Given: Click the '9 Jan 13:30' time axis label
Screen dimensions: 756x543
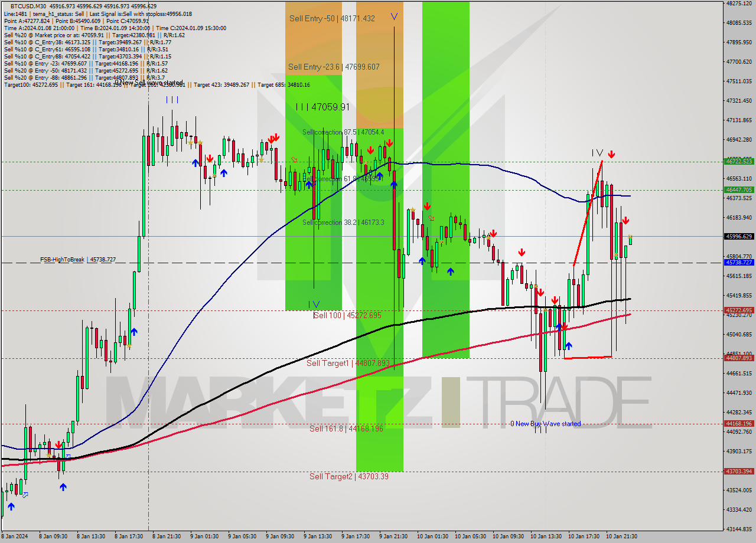Looking at the screenshot, I should [x=319, y=537].
